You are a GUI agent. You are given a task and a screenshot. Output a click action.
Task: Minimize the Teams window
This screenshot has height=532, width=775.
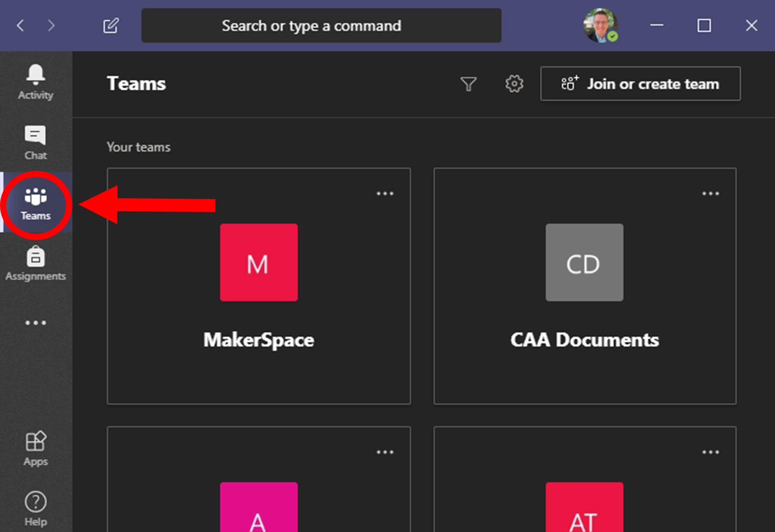tap(657, 25)
